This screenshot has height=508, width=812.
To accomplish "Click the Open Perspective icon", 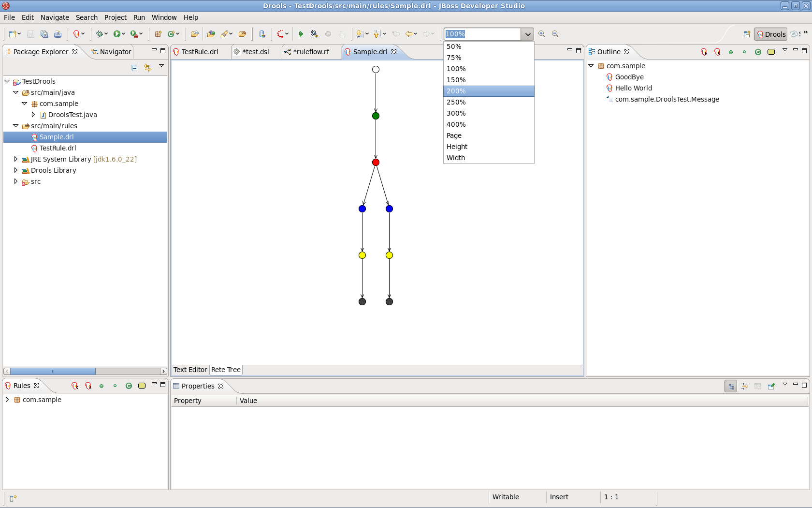I will pyautogui.click(x=746, y=34).
